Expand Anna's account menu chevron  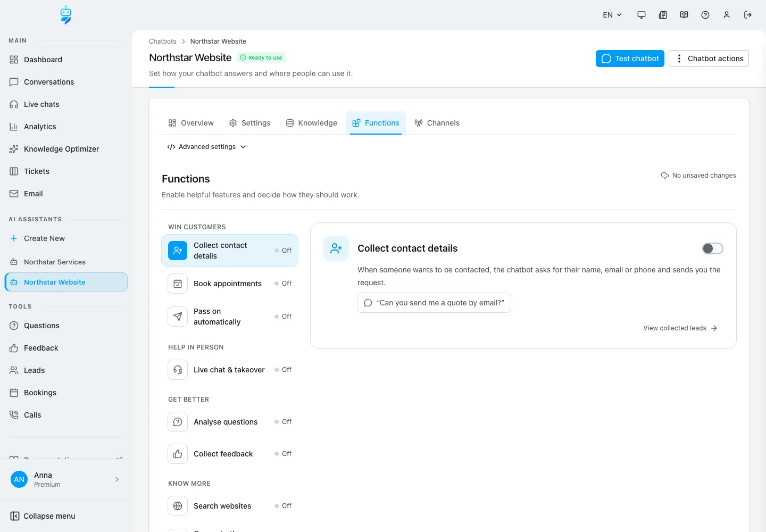point(117,479)
